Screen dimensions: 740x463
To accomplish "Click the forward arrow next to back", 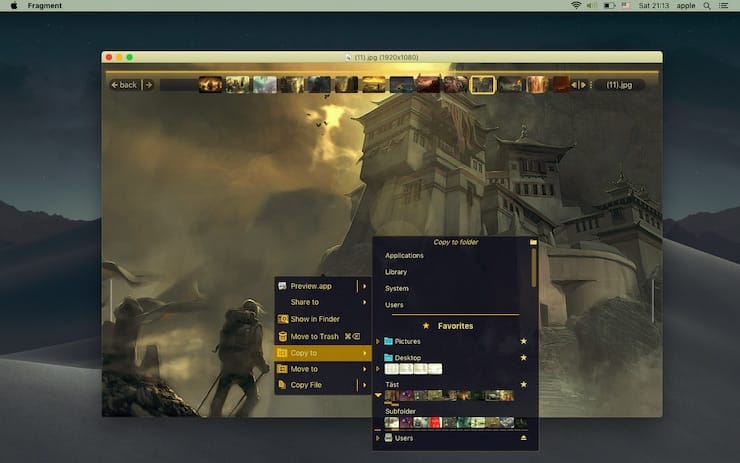I will tap(149, 85).
